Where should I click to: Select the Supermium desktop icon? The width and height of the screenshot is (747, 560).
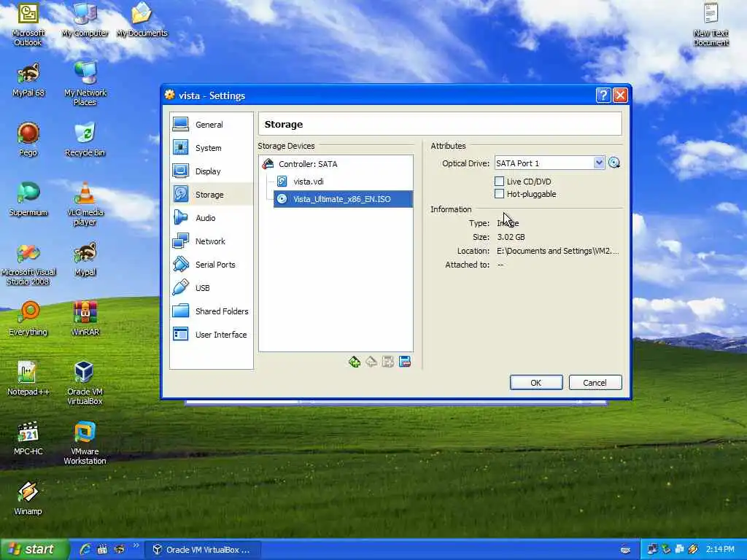click(x=28, y=200)
